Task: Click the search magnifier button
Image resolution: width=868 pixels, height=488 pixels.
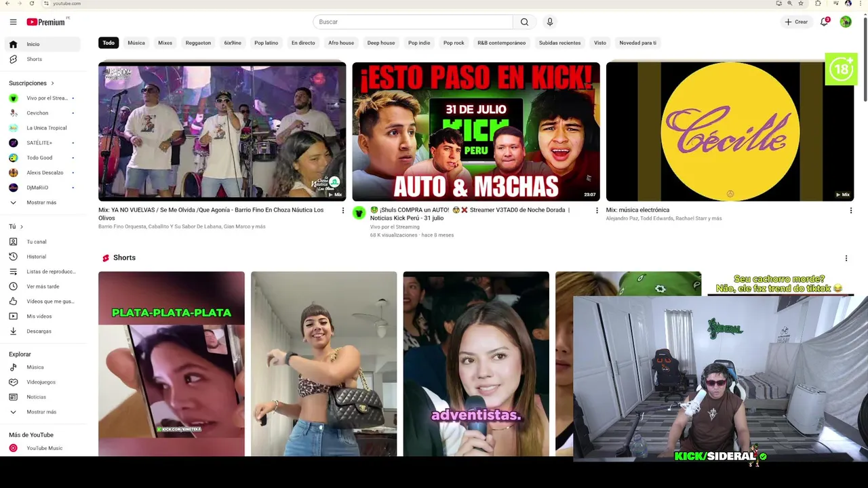Action: [524, 22]
